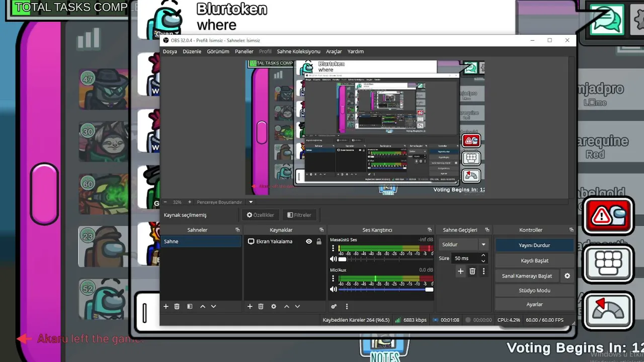Open the Dosya menu in OBS
This screenshot has width=644, height=362.
(x=170, y=51)
